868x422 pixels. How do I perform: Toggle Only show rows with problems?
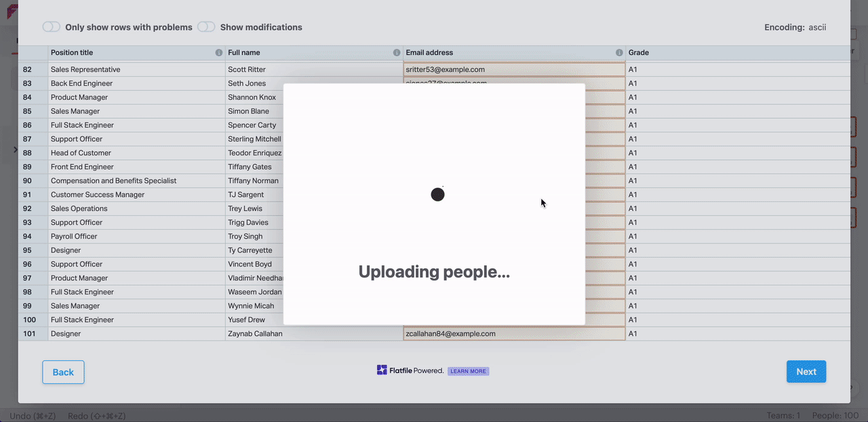(52, 27)
